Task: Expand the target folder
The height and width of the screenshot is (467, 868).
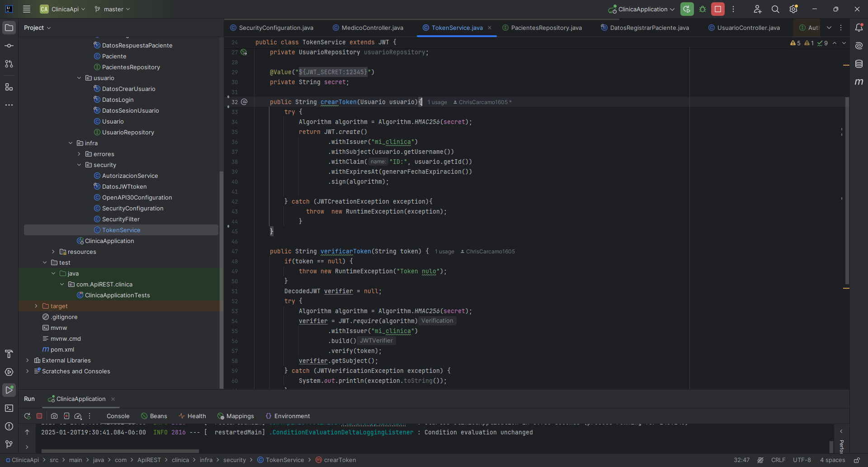Action: [36, 306]
